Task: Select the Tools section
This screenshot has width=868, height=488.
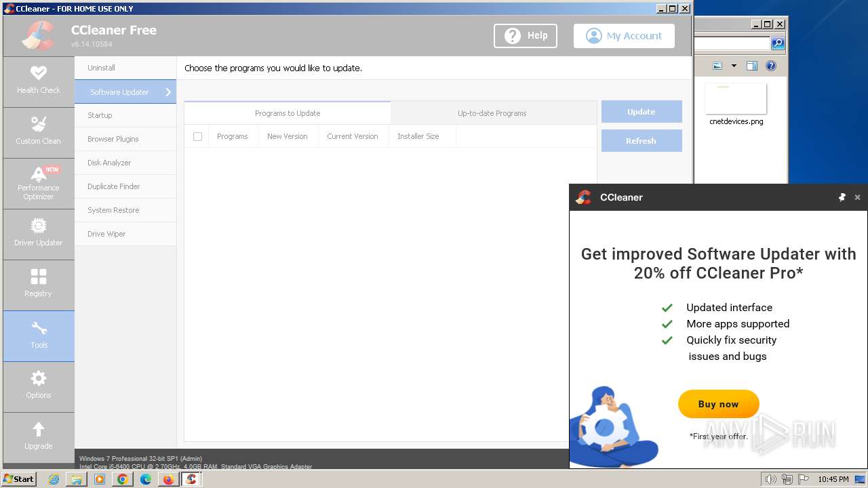Action: pos(39,335)
